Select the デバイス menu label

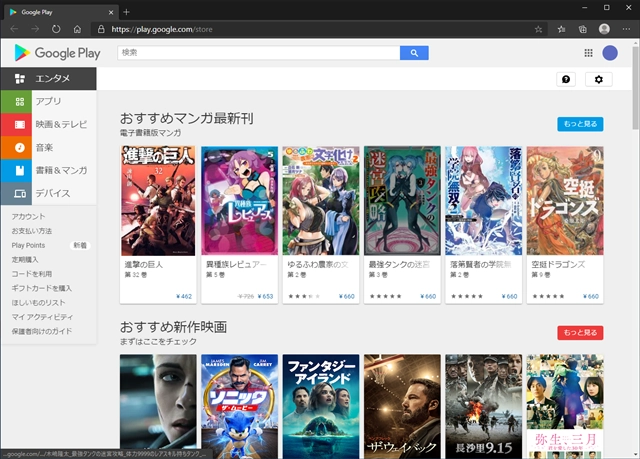[53, 193]
